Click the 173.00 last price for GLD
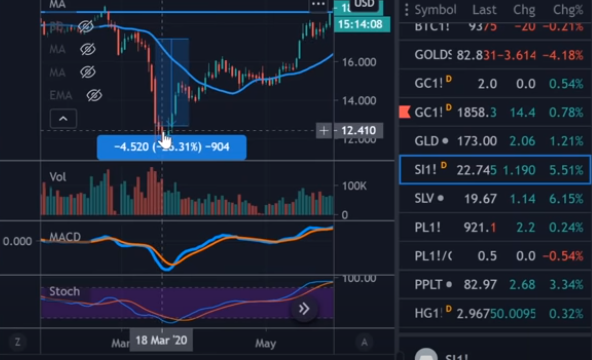Image resolution: width=592 pixels, height=360 pixels. pos(476,141)
